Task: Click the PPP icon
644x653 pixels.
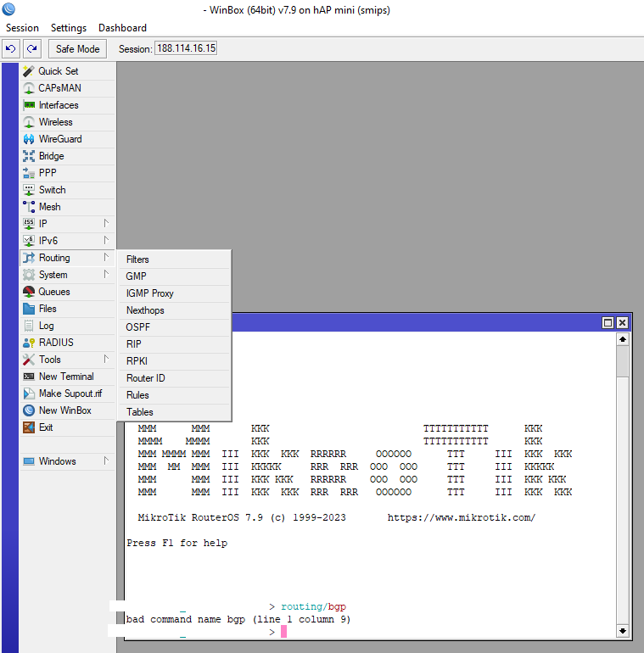Action: click(x=29, y=173)
